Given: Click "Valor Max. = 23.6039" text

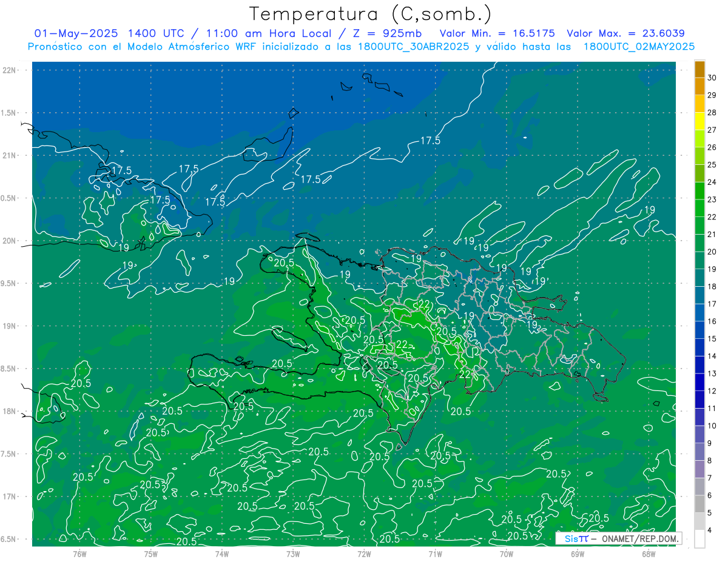Looking at the screenshot, I should tap(626, 33).
